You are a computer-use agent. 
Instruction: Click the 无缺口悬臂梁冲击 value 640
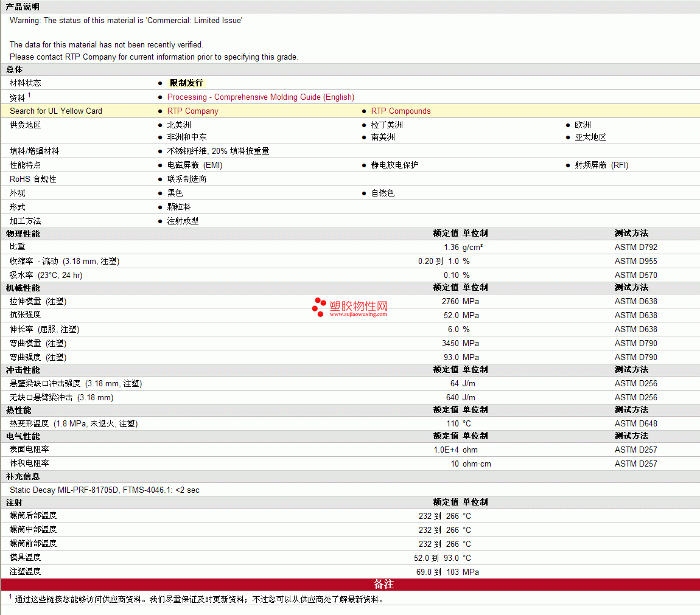[452, 397]
